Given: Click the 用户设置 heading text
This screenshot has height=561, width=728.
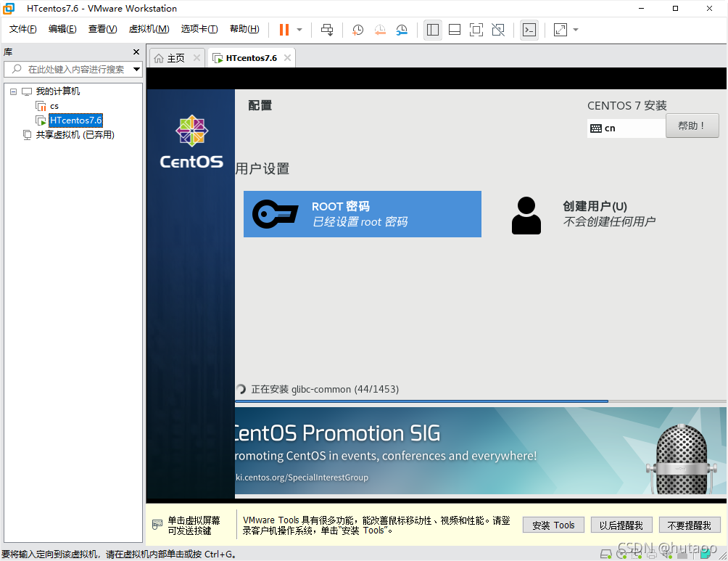Looking at the screenshot, I should (262, 168).
